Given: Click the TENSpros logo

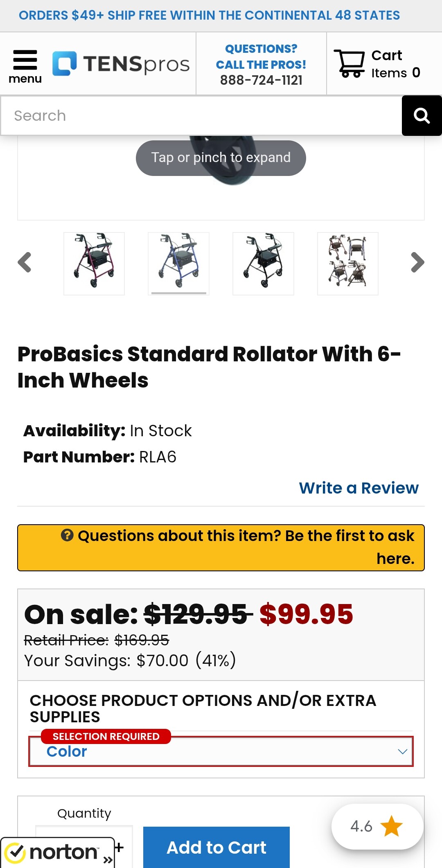Looking at the screenshot, I should tap(121, 64).
